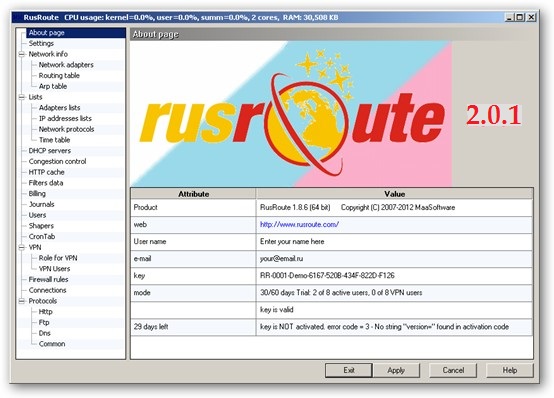Select Filters data item

point(46,183)
